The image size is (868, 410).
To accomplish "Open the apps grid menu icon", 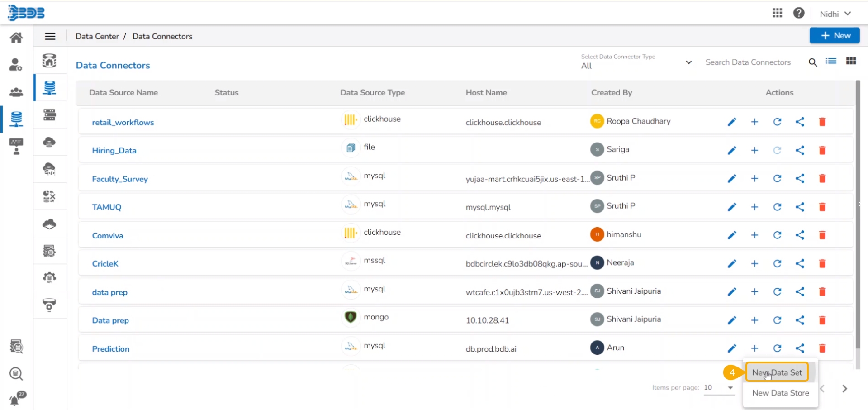I will tap(777, 13).
